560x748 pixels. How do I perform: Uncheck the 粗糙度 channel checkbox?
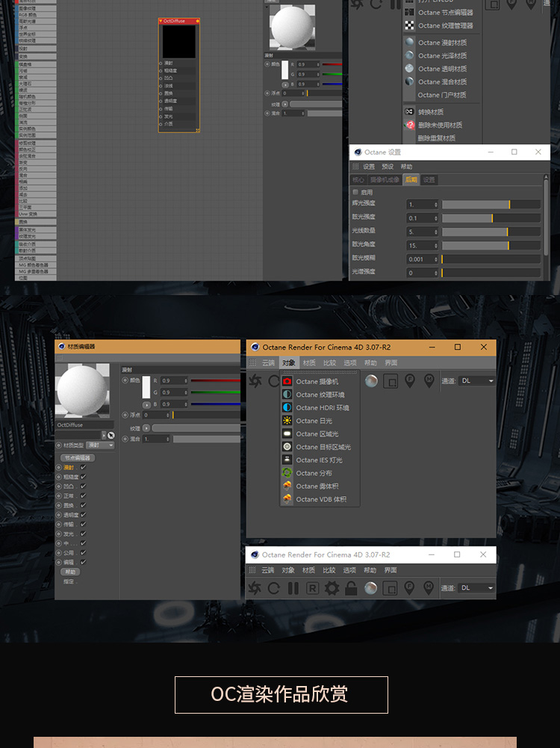point(84,477)
